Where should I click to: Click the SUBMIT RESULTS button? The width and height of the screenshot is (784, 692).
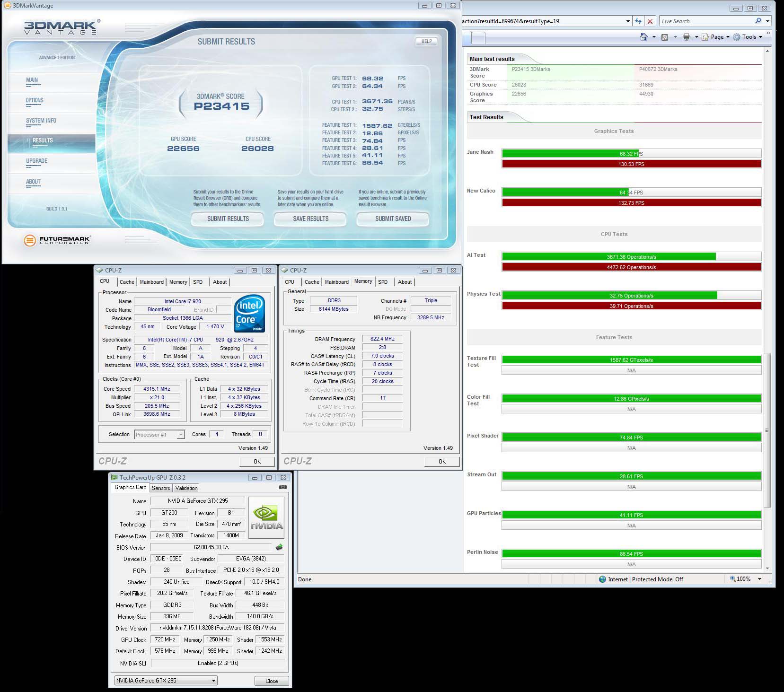pos(228,219)
